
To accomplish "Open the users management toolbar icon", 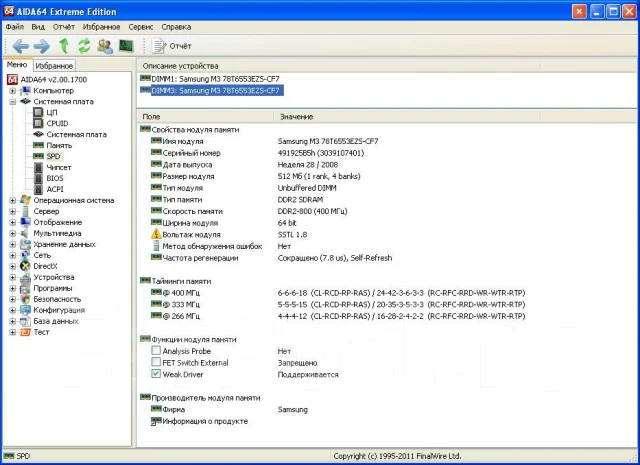I will (105, 46).
